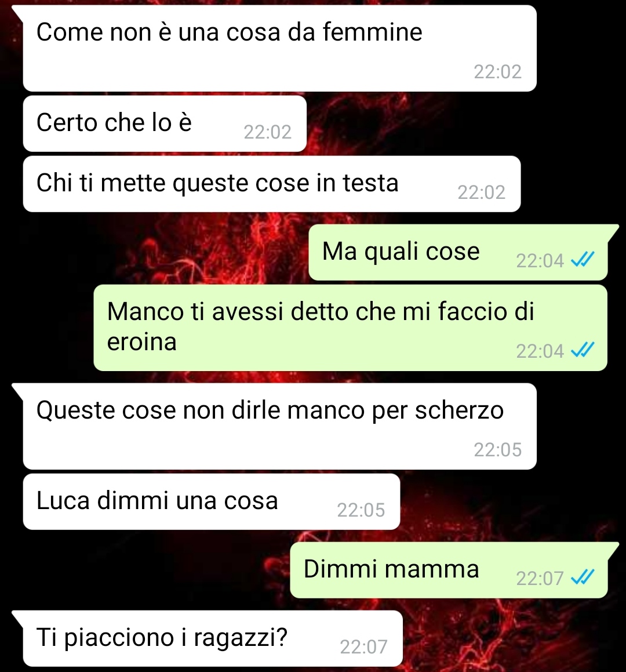Tap 22:02 timestamp on 'Certo che lo è'
The width and height of the screenshot is (626, 672).
click(268, 132)
